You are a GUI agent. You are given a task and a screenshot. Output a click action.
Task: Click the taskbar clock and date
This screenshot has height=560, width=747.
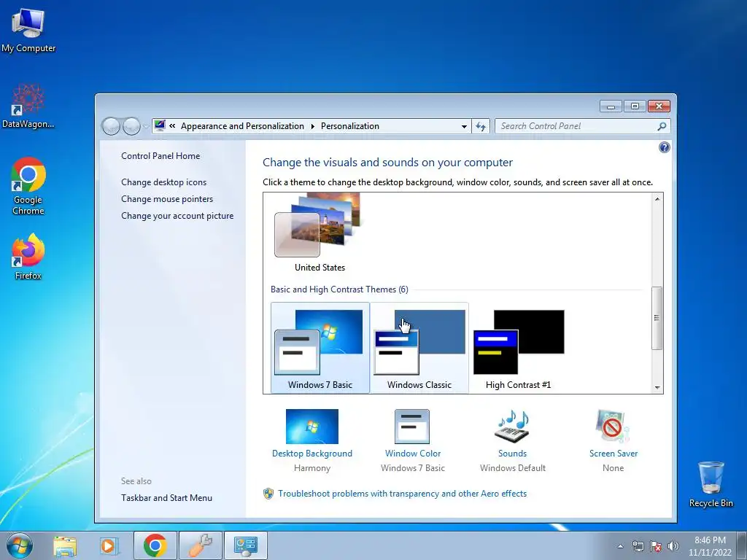710,546
